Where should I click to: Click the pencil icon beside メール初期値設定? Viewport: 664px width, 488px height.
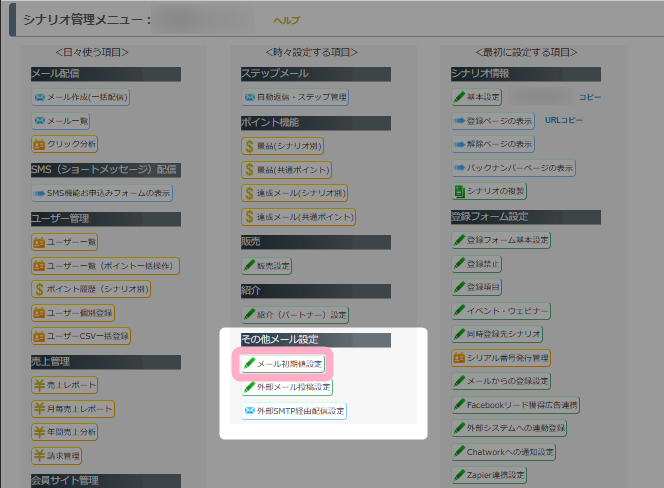tap(249, 364)
